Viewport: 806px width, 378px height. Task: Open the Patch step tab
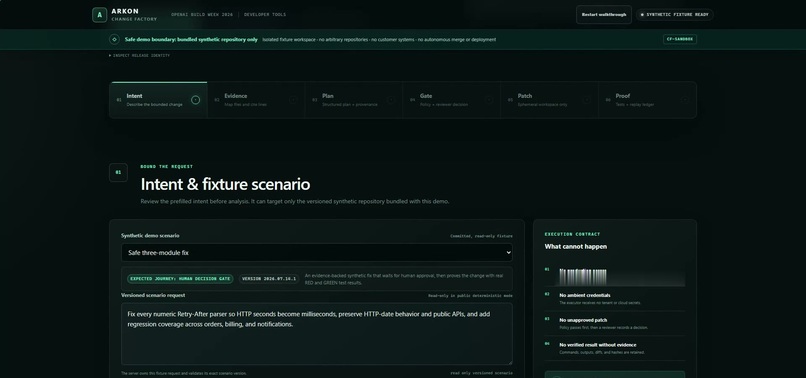tap(549, 100)
